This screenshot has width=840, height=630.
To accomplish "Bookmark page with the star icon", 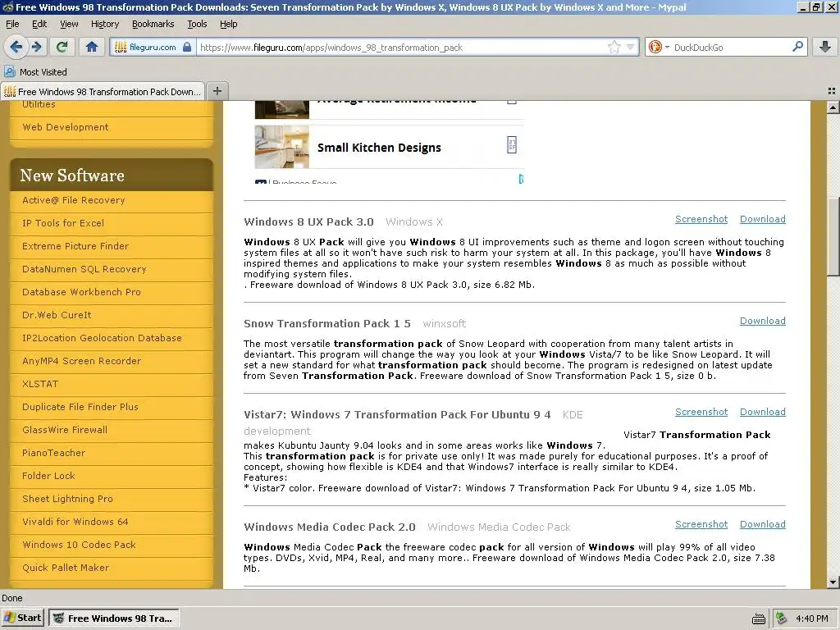I will [x=614, y=47].
